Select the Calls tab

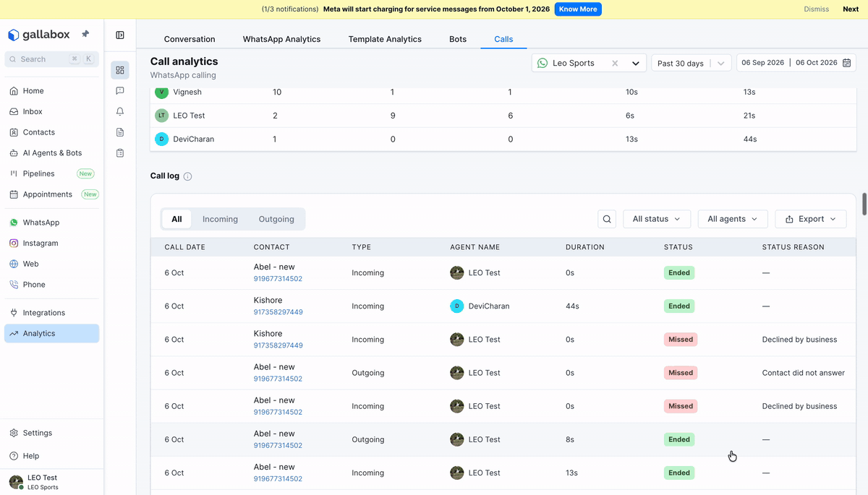click(x=503, y=39)
